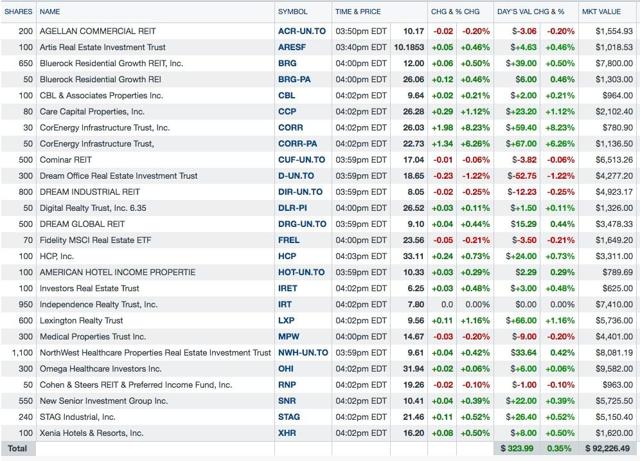The height and width of the screenshot is (461, 640).
Task: Sort by TIME & PRICE column header
Action: pos(358,12)
